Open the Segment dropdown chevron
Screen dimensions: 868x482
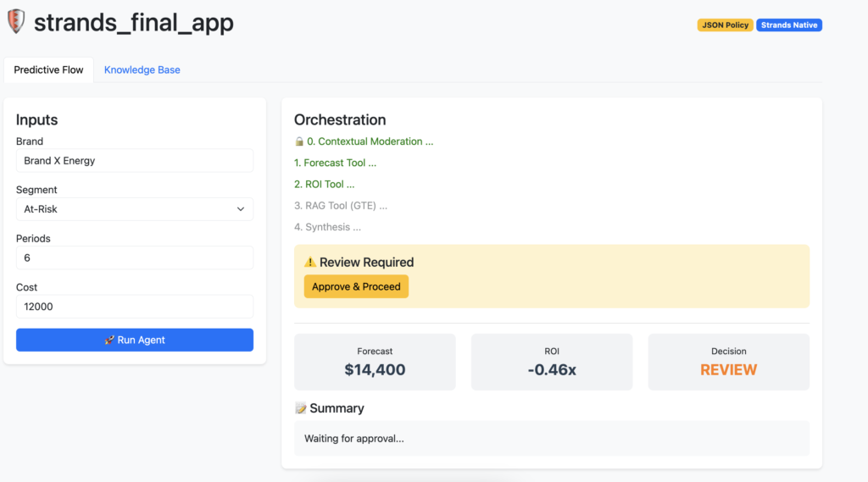click(x=240, y=209)
